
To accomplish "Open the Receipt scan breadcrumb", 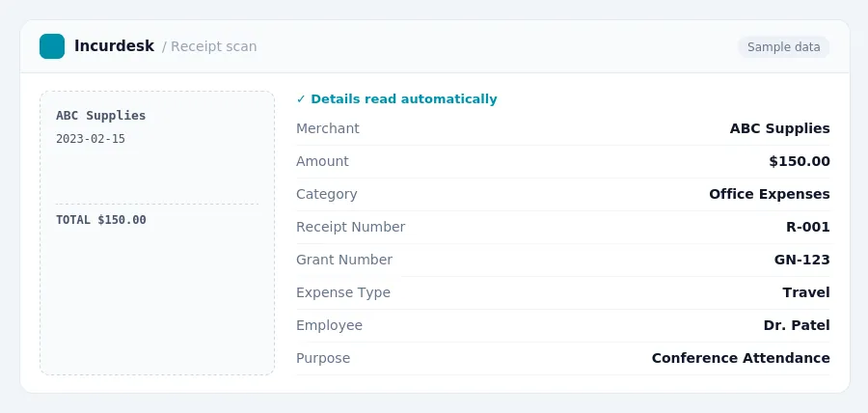I will tap(209, 46).
